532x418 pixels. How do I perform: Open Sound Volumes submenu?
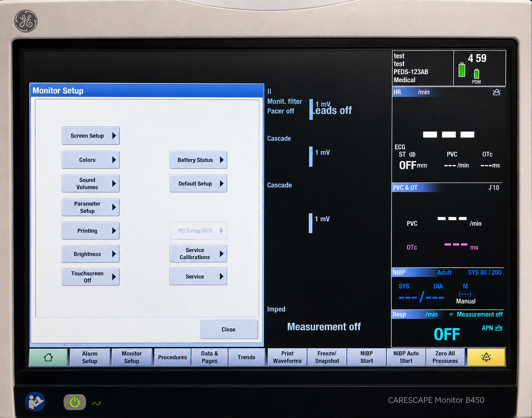[x=91, y=183]
